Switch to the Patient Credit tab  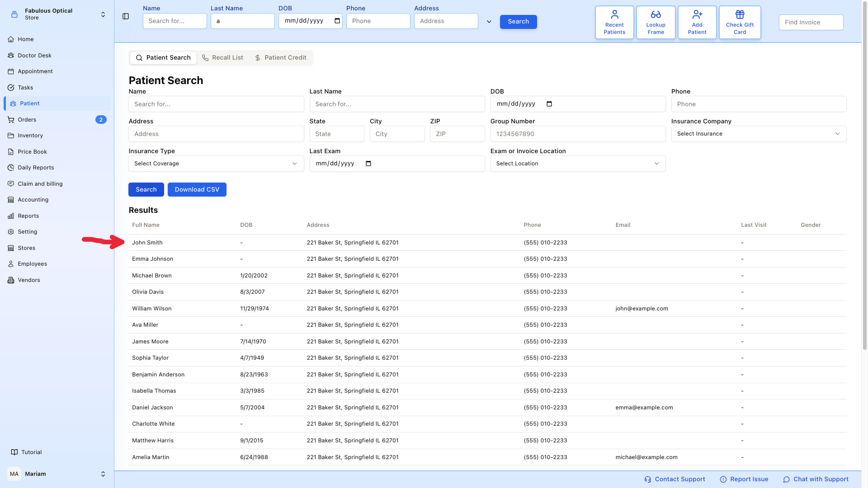pos(280,58)
